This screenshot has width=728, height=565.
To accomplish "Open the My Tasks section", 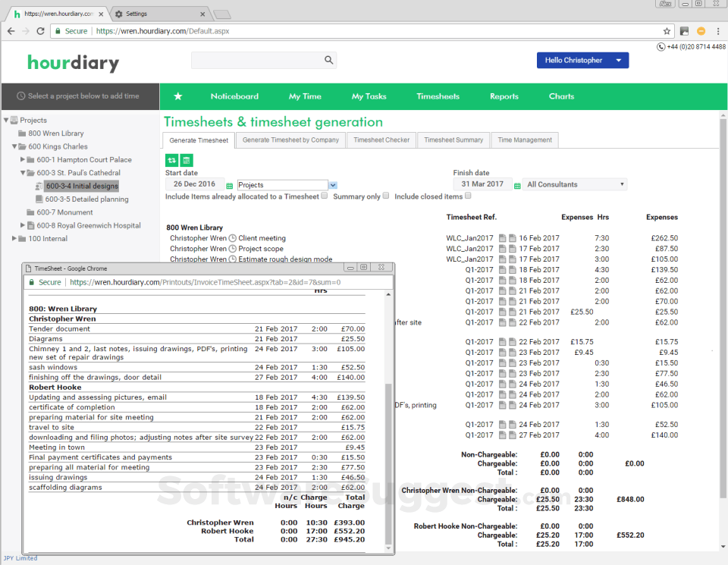I will [369, 96].
